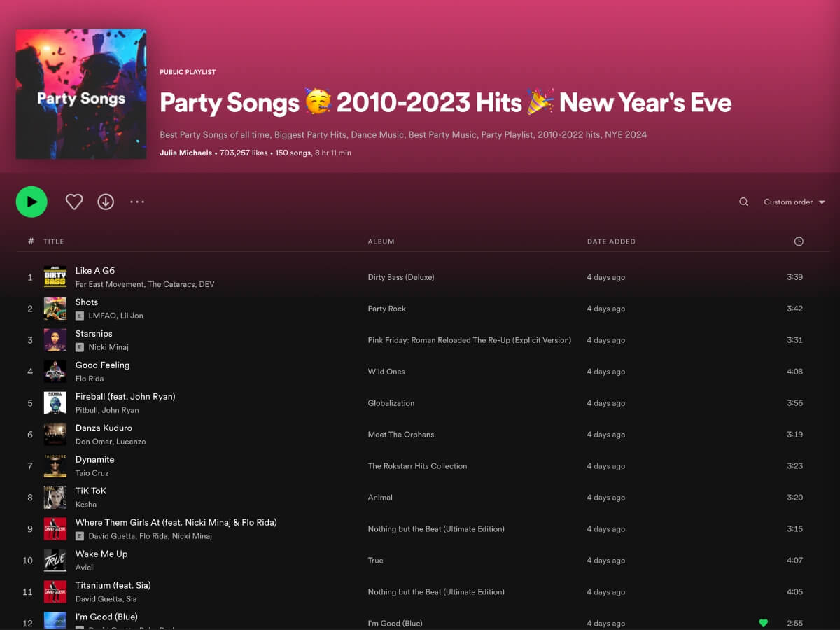Click the Like A G6 album art
This screenshot has height=630, width=840.
[55, 277]
